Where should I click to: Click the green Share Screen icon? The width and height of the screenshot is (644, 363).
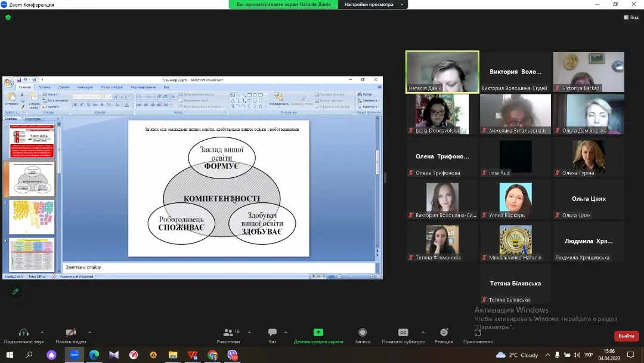tap(318, 333)
